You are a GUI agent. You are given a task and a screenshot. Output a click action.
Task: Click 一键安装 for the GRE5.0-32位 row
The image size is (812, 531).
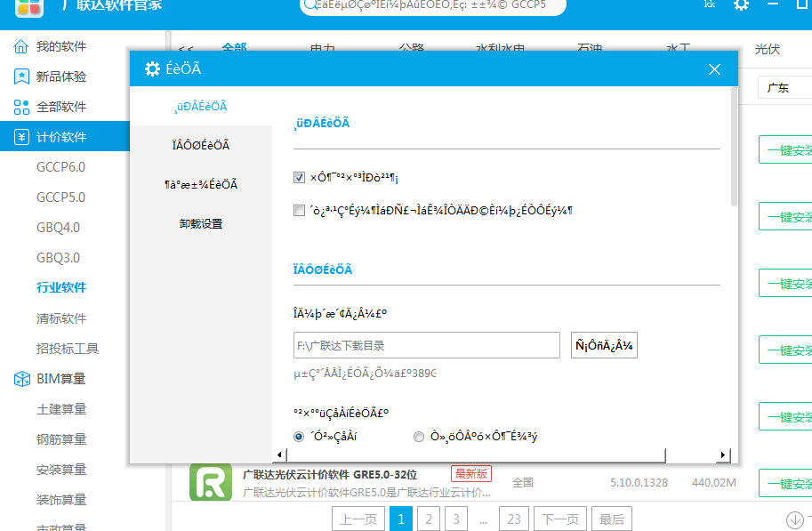point(785,483)
